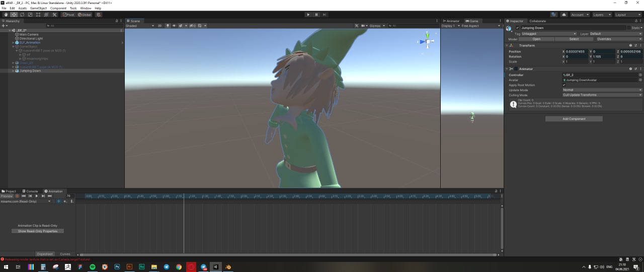Click Show Read-Only Properties button

[38, 231]
